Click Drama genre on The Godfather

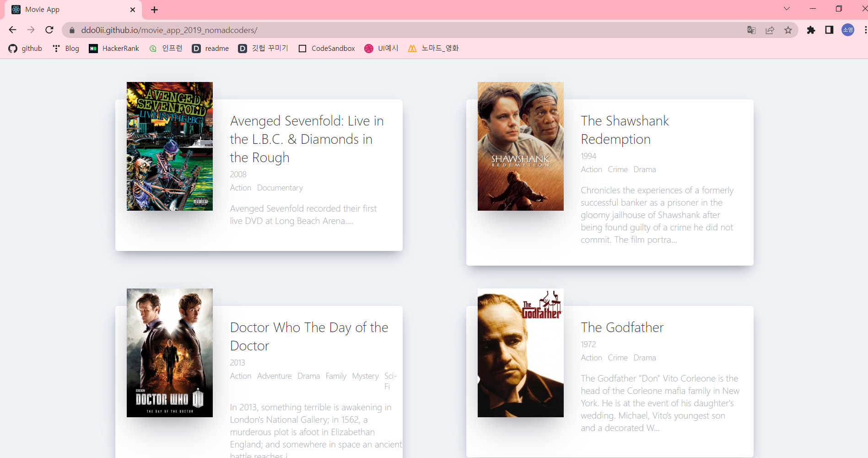645,358
